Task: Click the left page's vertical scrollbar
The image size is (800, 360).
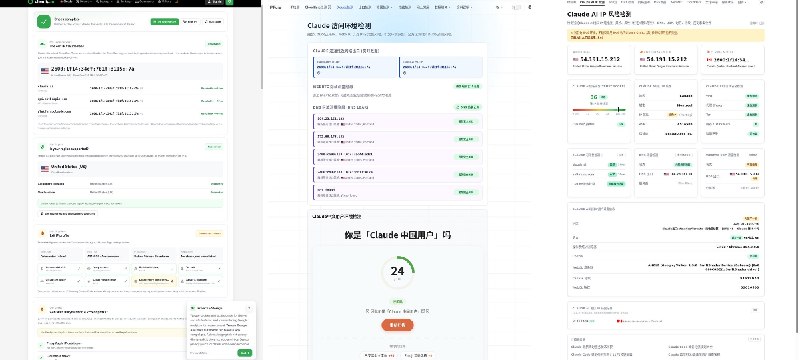Action: 262,48
